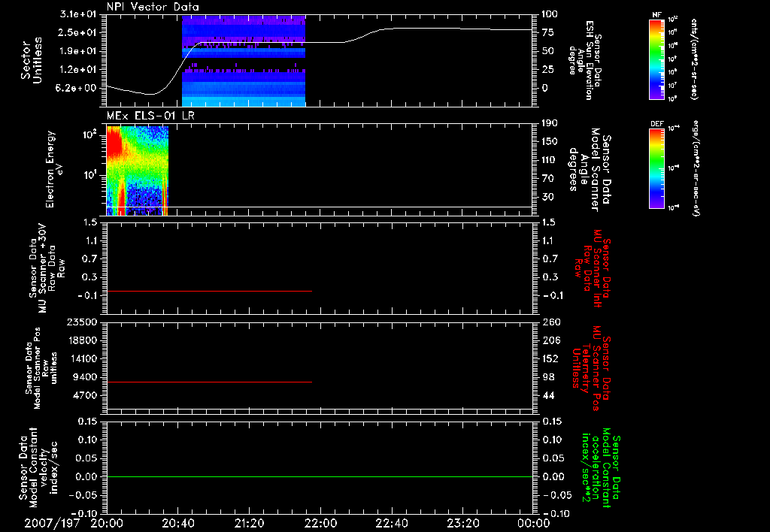Click the 'MEx ELS-01 LR' panel title

click(150, 116)
